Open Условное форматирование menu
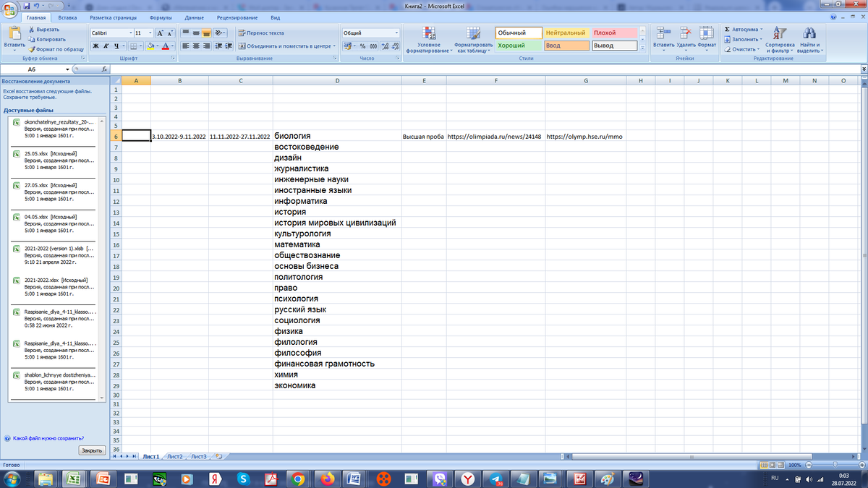This screenshot has width=868, height=488. click(x=428, y=40)
